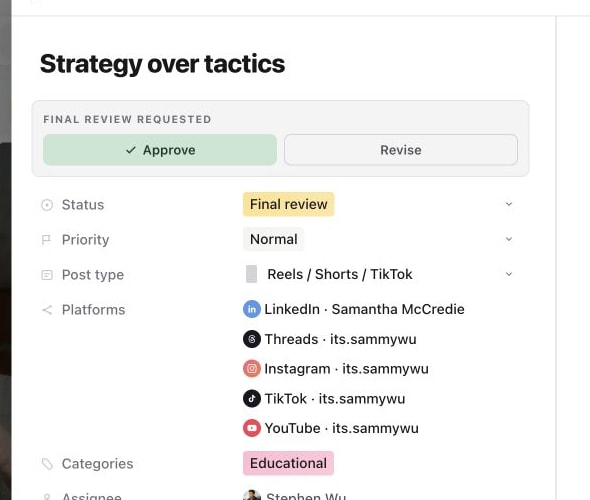590x500 pixels.
Task: Click the Status field label
Action: [83, 205]
